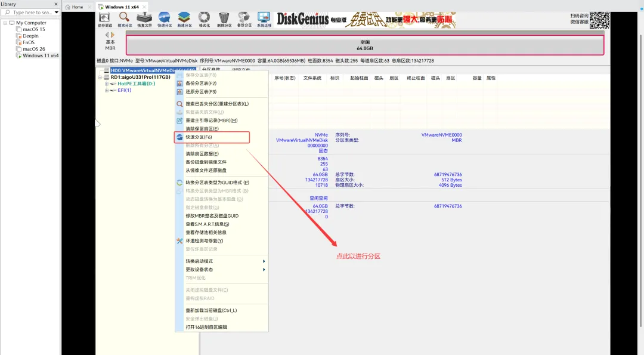644x355 pixels.
Task: Select 清除扇区数据 in context menu
Action: (221, 154)
